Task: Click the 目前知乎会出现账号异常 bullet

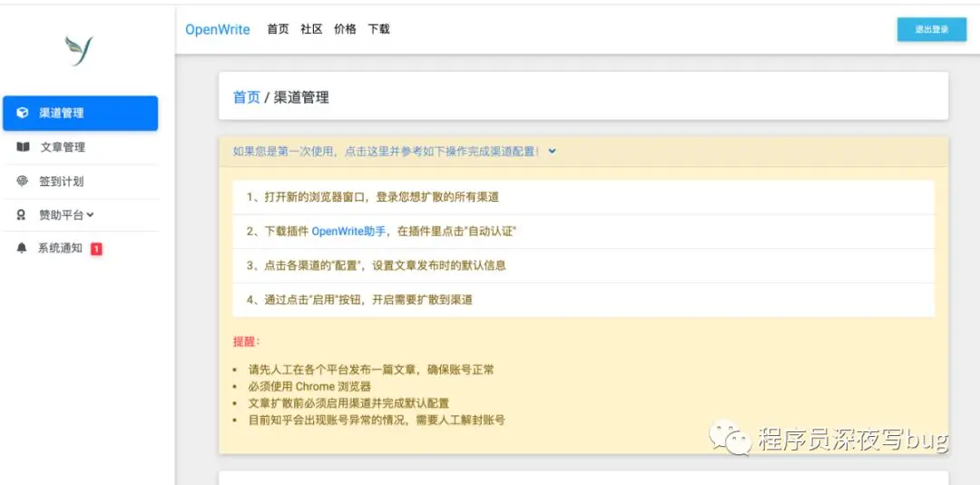Action: (x=377, y=420)
